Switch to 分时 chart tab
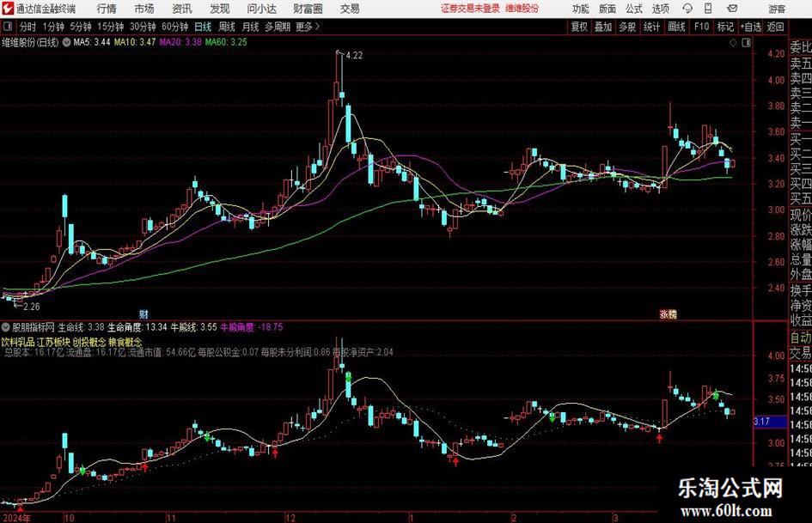The width and height of the screenshot is (812, 523). coord(27,27)
